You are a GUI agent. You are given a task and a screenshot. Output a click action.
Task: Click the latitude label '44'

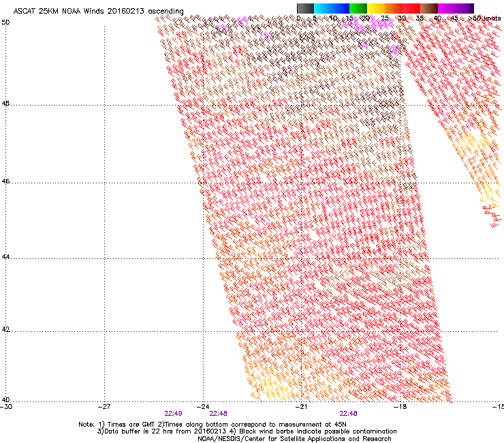click(5, 257)
